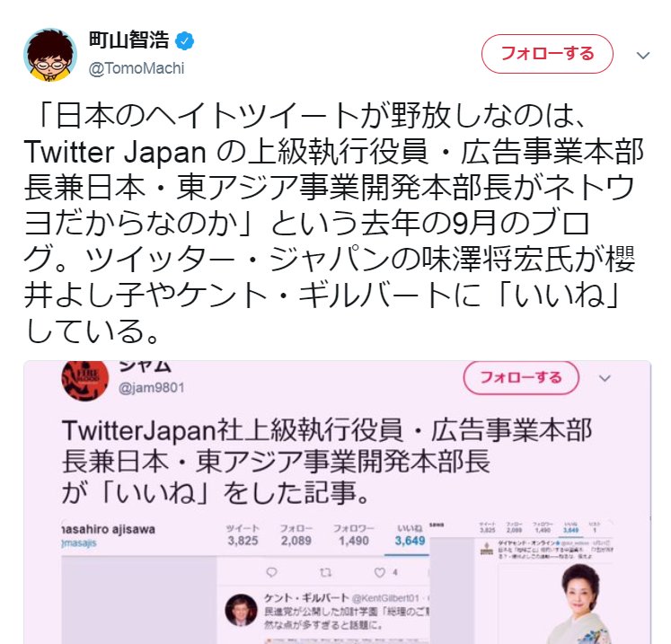
Task: Click the blue verified badge
Action: [185, 41]
